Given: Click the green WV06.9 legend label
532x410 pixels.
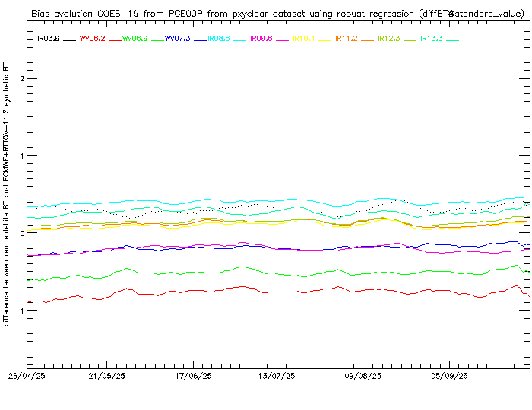Looking at the screenshot, I should [x=135, y=39].
